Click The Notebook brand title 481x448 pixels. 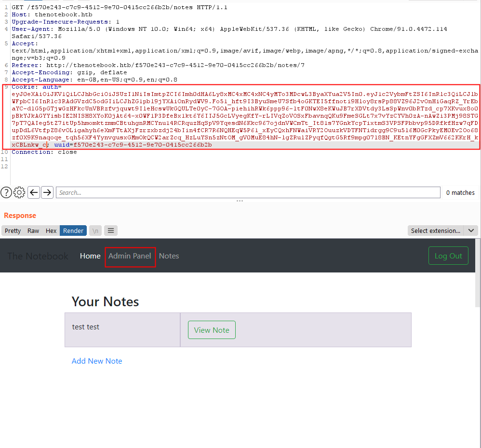(38, 256)
